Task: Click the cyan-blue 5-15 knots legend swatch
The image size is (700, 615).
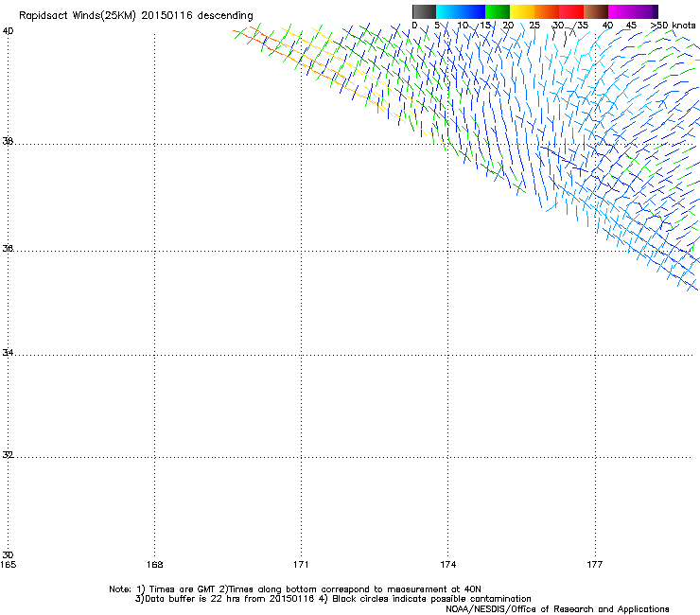Action: point(461,11)
